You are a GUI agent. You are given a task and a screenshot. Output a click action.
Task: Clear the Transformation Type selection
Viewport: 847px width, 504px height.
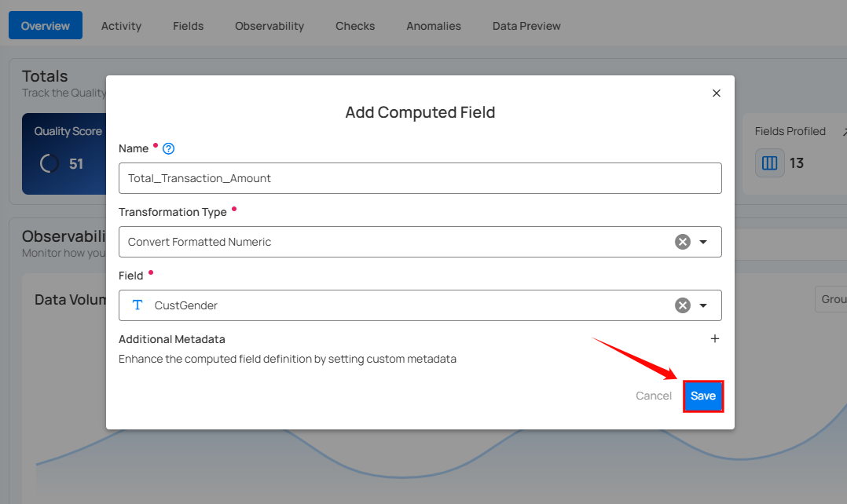(x=683, y=242)
